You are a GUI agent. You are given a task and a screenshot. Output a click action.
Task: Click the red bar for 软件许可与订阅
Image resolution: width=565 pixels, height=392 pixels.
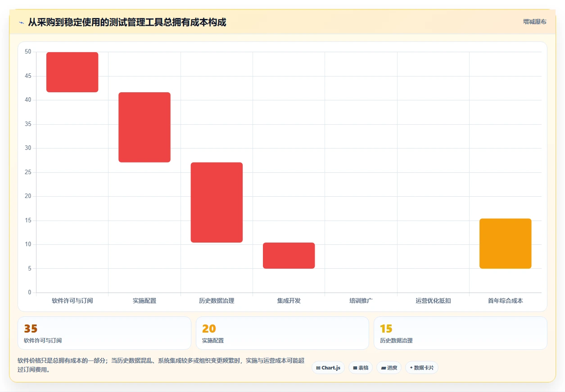[72, 72]
